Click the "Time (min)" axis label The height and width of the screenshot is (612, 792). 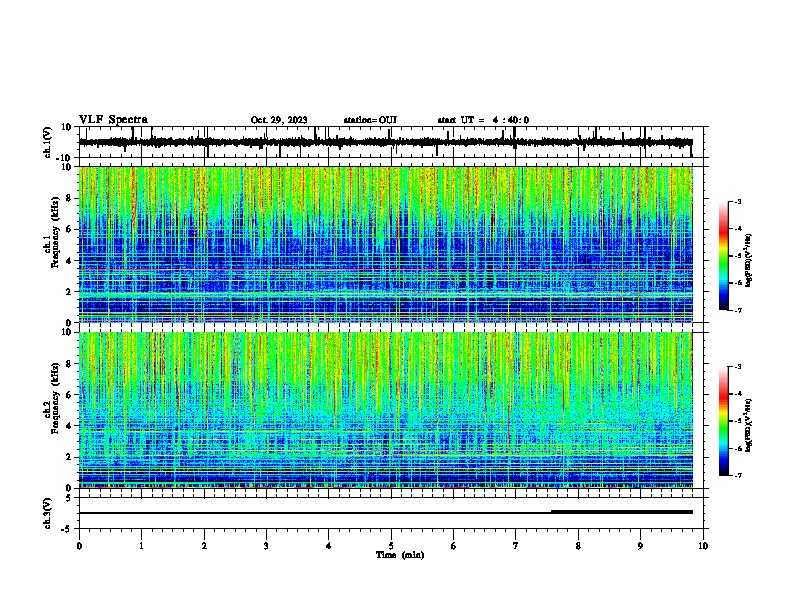(400, 555)
